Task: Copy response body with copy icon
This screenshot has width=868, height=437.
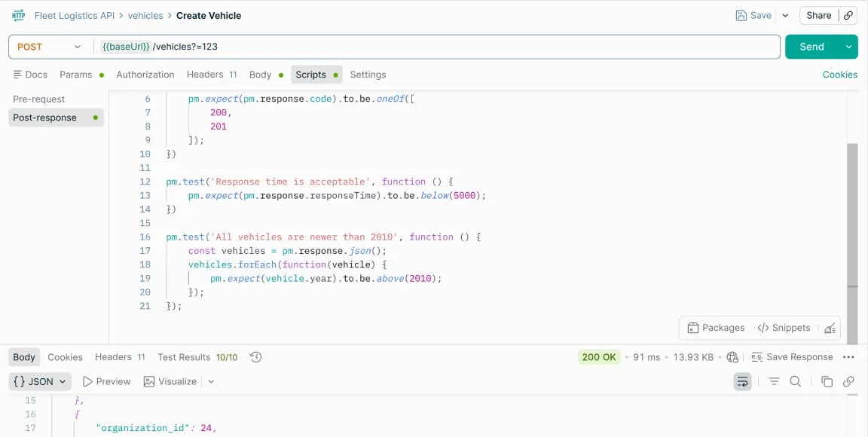Action: coord(827,381)
